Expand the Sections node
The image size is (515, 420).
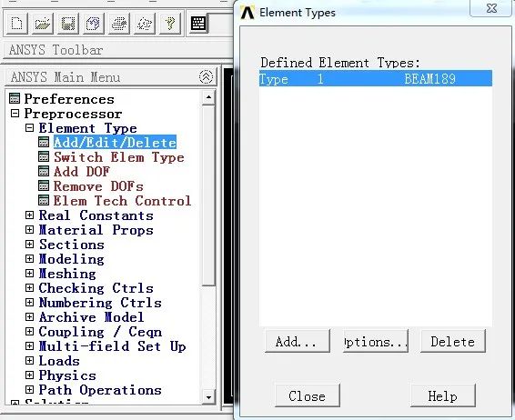[x=29, y=245]
